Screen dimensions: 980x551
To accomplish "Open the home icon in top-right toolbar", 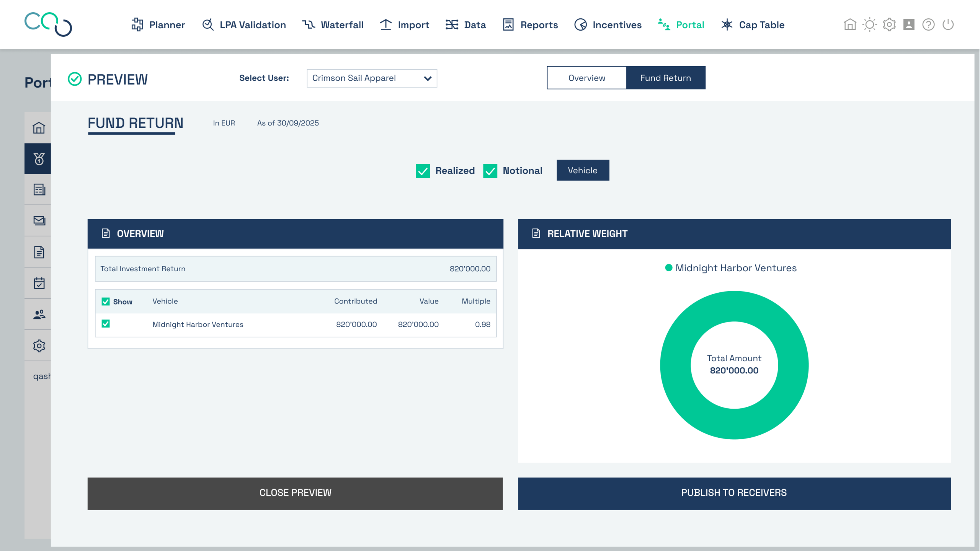I will point(850,24).
